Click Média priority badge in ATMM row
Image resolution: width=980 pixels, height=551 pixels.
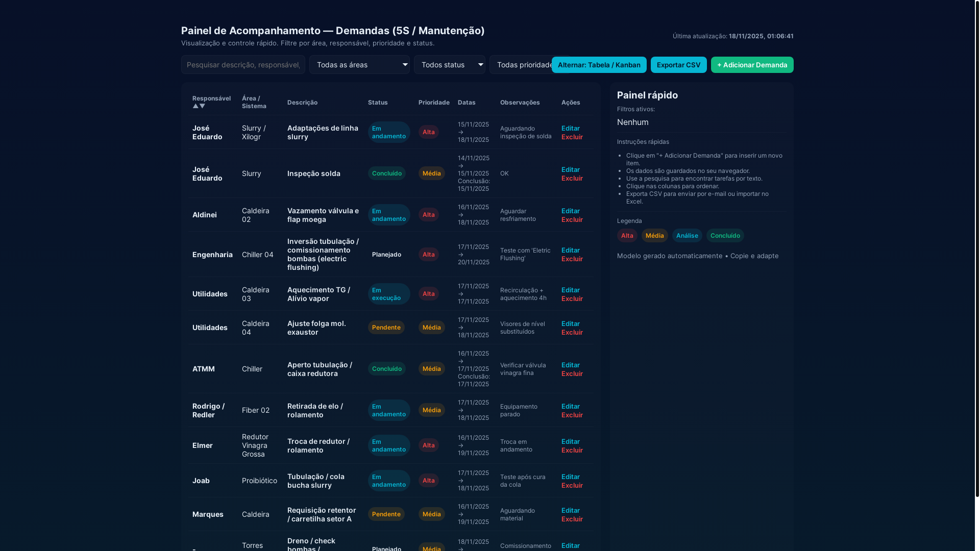point(432,369)
